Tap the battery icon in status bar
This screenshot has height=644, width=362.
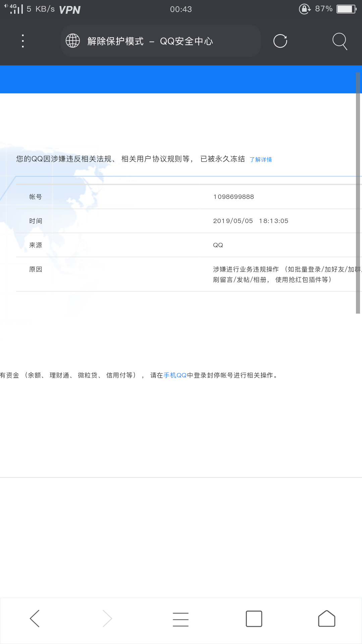(x=346, y=9)
